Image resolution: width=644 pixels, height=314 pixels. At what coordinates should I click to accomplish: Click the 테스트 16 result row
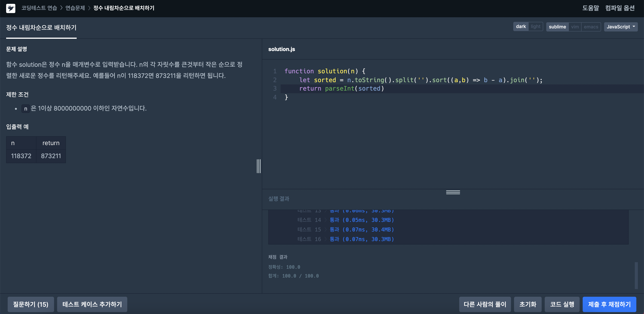point(346,239)
